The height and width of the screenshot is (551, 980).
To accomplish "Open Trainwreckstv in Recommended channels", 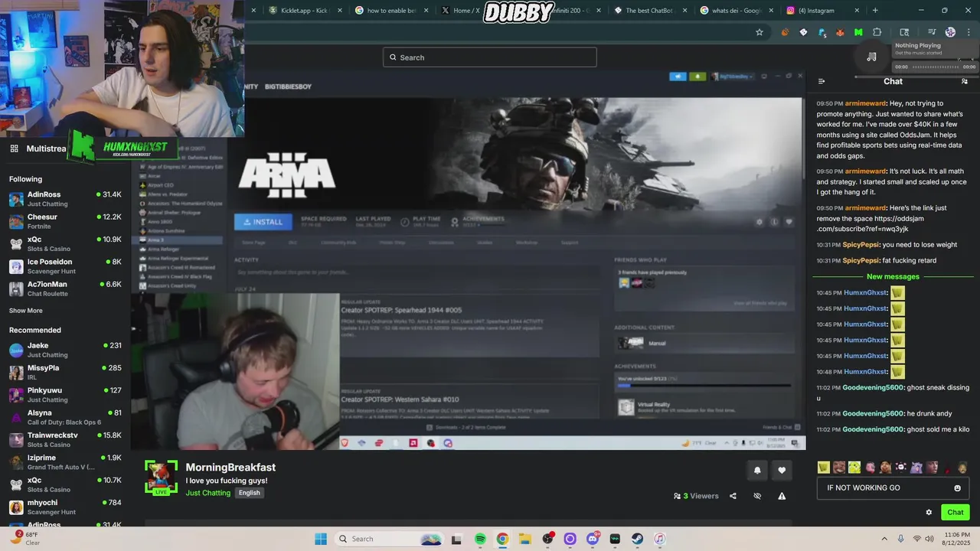I will (x=65, y=439).
